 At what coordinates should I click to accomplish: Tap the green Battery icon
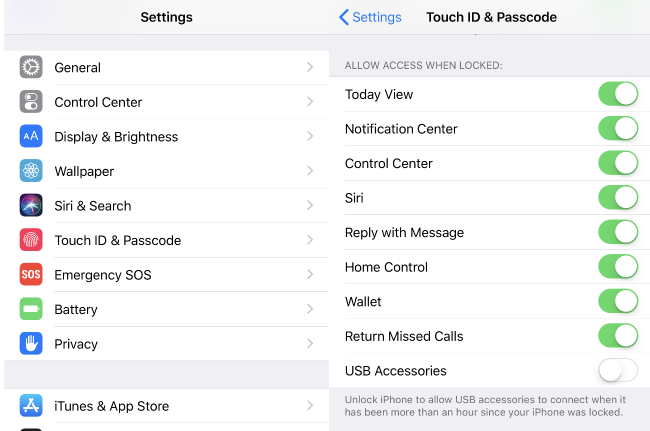point(31,309)
